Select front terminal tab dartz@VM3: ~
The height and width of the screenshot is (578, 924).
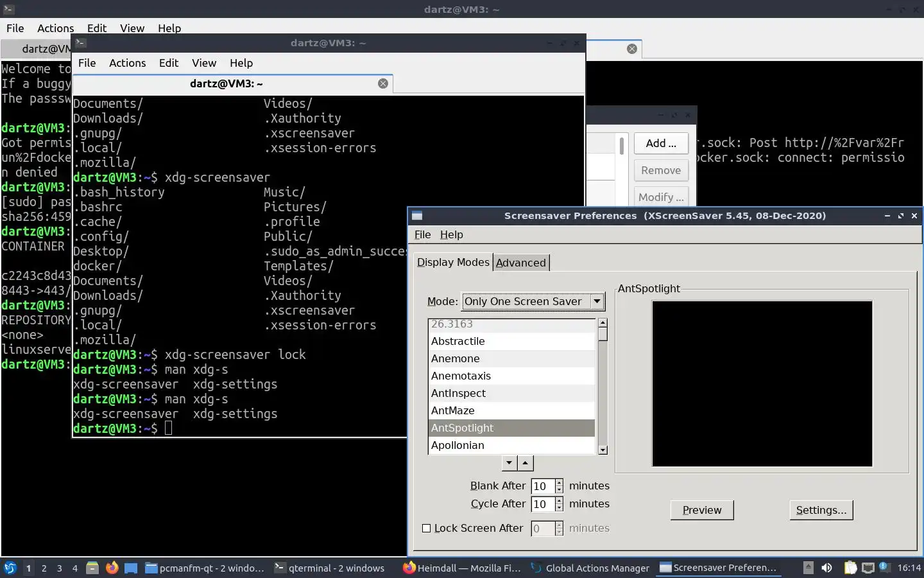point(226,83)
